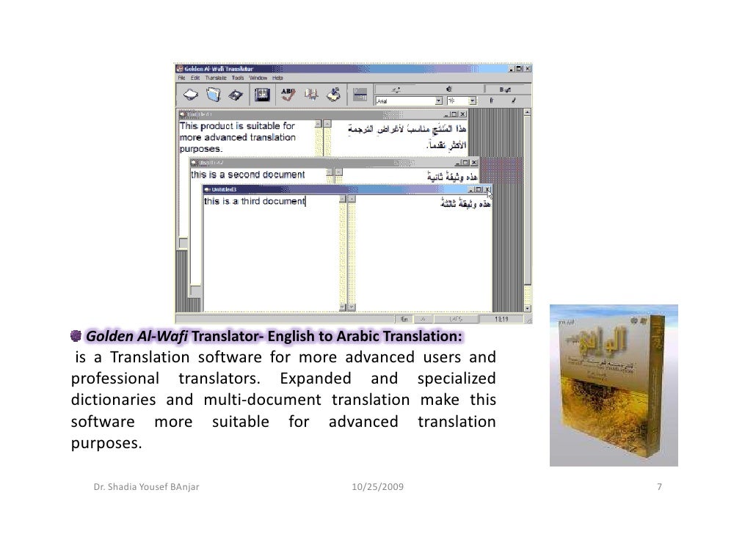Open the Arial font name dropdown

(438, 100)
